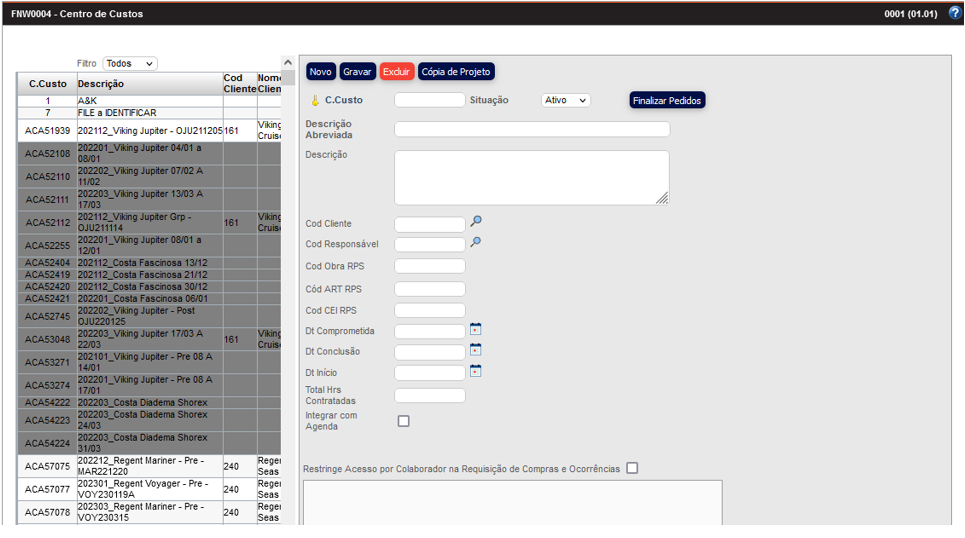
Task: Click the Novo button
Action: 320,72
